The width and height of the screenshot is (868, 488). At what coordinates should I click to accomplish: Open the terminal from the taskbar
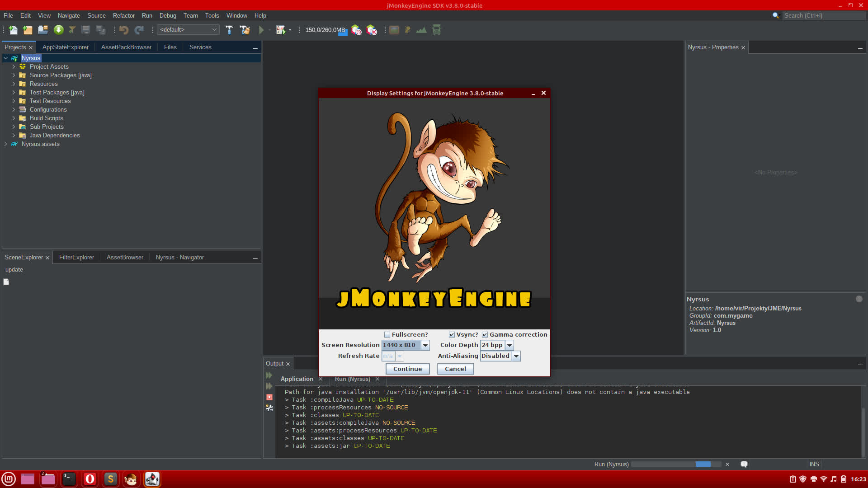click(69, 479)
